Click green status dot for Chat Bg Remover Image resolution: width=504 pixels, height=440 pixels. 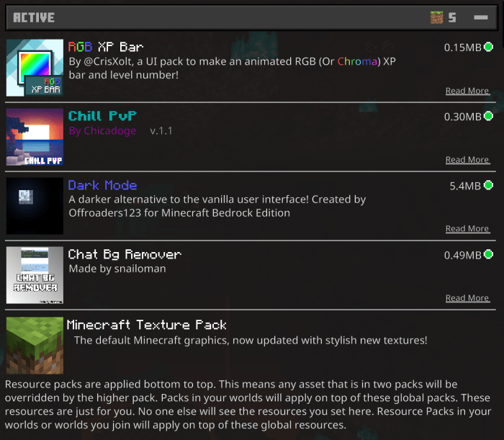488,254
